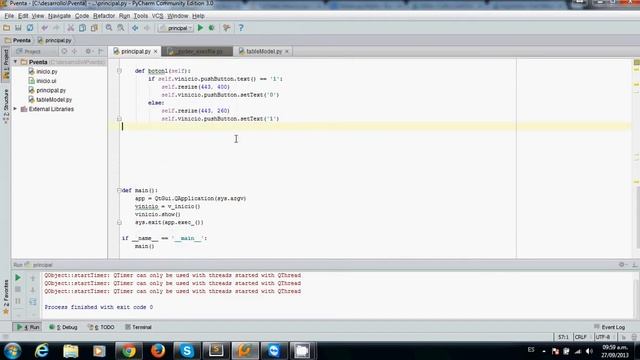Open the Terminal tool window tab
The width and height of the screenshot is (640, 360).
point(138,327)
